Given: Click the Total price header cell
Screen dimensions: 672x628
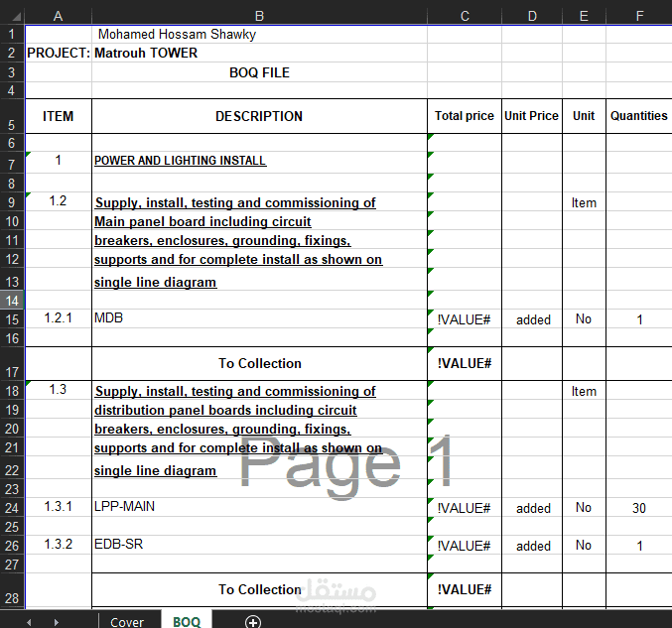Looking at the screenshot, I should tap(465, 116).
